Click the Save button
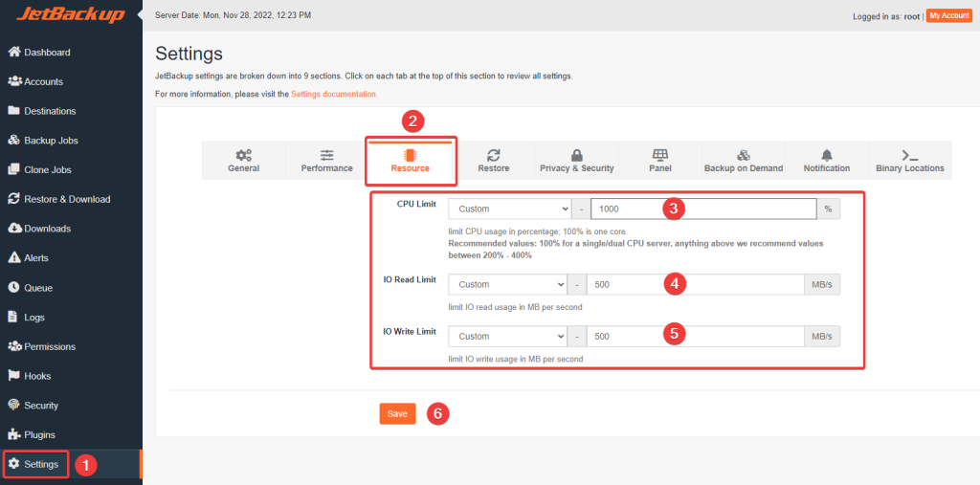980x485 pixels. coord(397,414)
